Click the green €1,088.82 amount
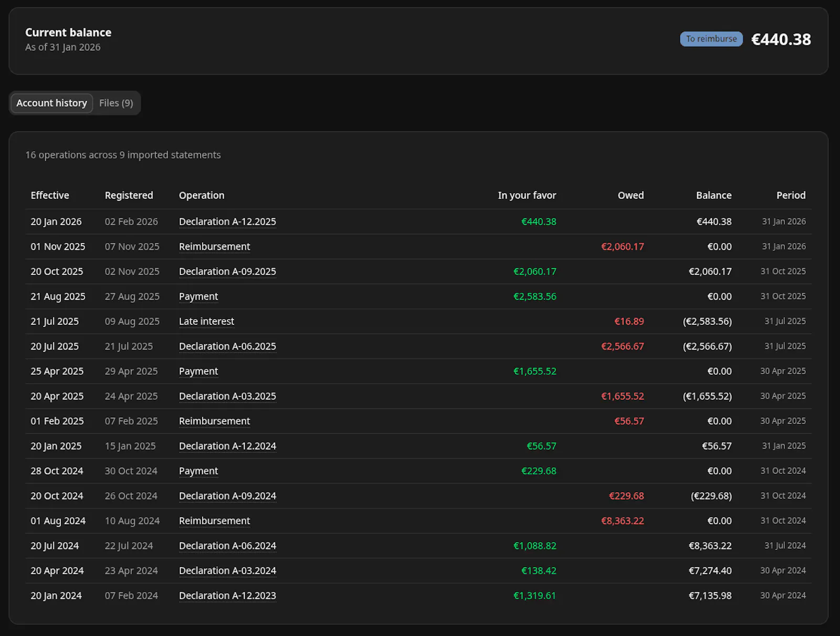840x636 pixels. point(534,546)
